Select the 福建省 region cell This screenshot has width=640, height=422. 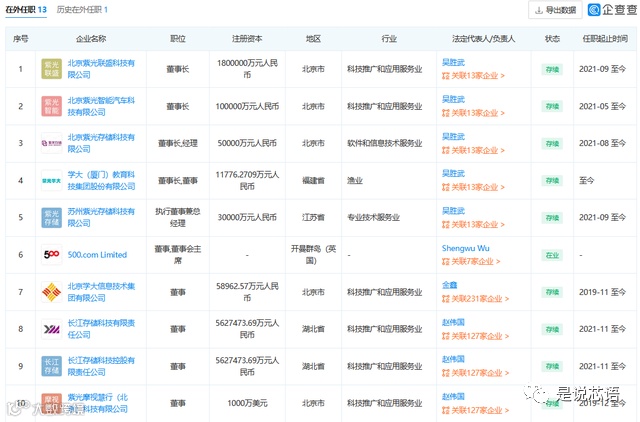click(313, 180)
